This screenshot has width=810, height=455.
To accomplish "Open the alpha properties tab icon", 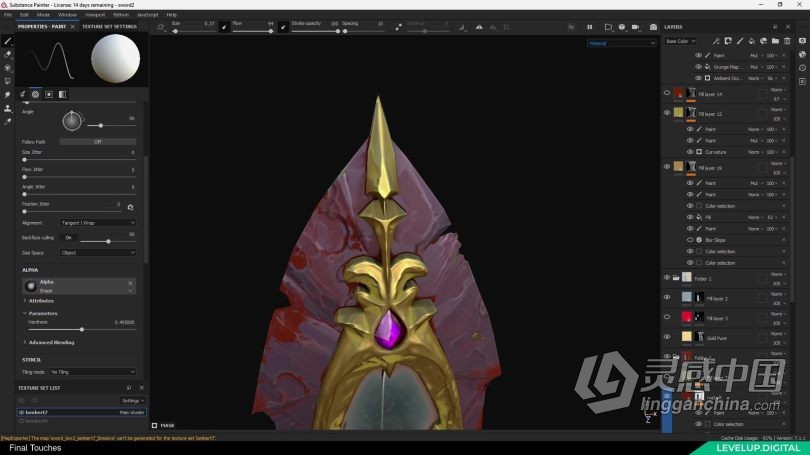I will [35, 94].
